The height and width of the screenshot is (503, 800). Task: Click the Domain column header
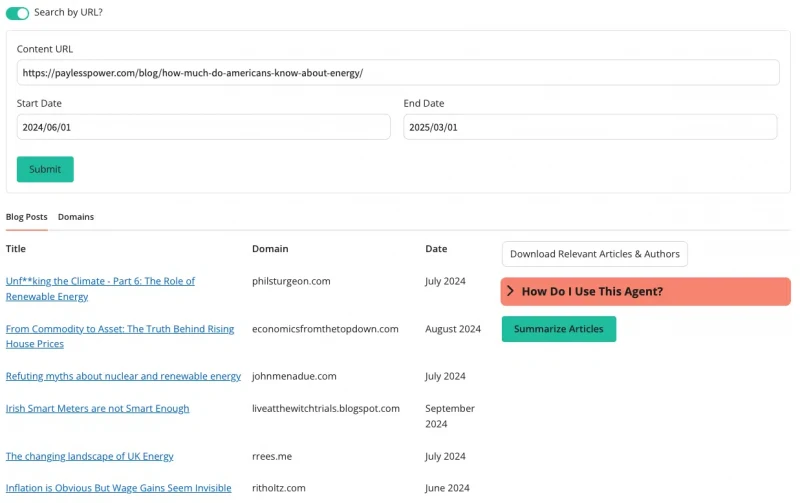(x=270, y=249)
